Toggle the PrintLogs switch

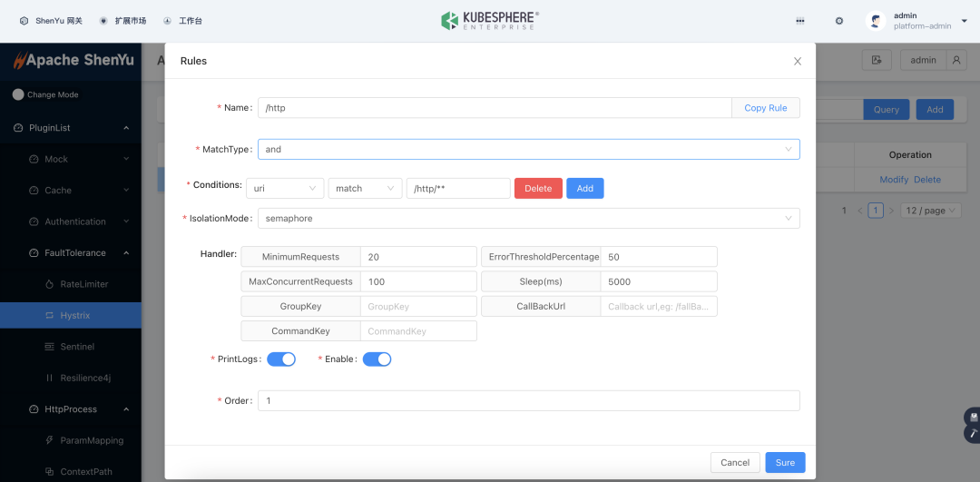[281, 359]
